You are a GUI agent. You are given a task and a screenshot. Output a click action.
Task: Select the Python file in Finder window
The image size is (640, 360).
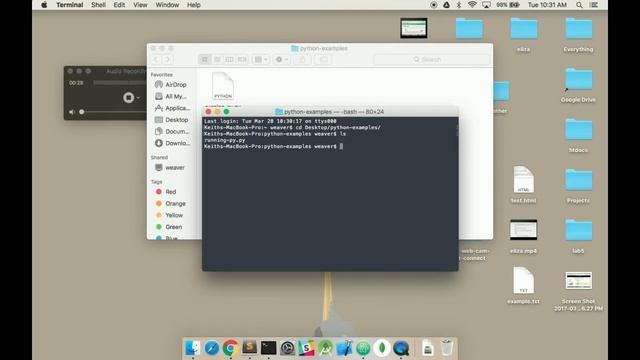coord(222,87)
